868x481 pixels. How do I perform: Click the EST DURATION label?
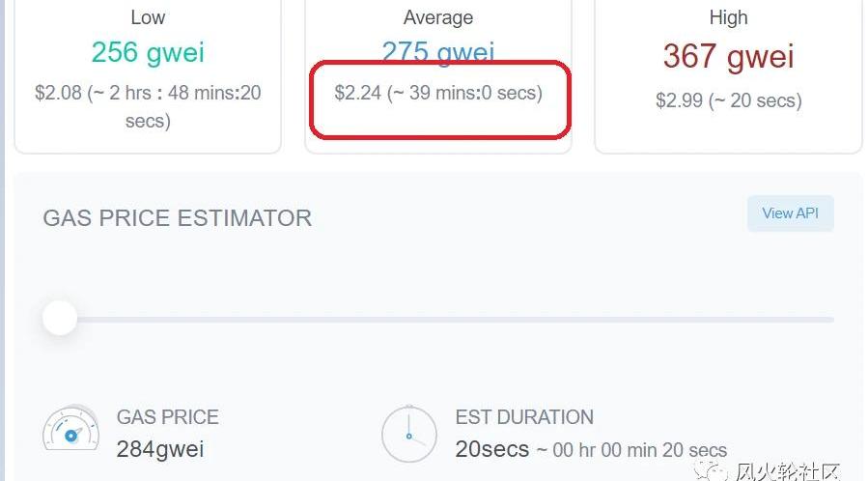pos(524,417)
